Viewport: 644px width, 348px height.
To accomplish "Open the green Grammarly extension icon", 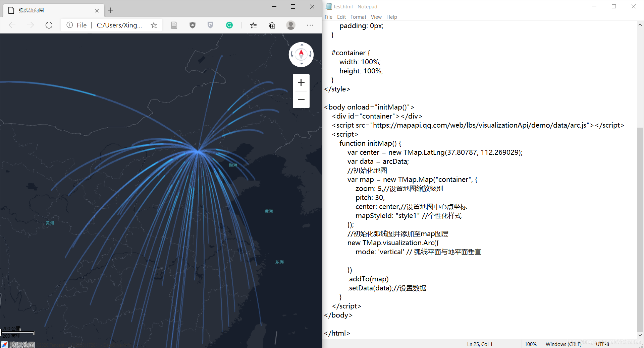I will [229, 25].
